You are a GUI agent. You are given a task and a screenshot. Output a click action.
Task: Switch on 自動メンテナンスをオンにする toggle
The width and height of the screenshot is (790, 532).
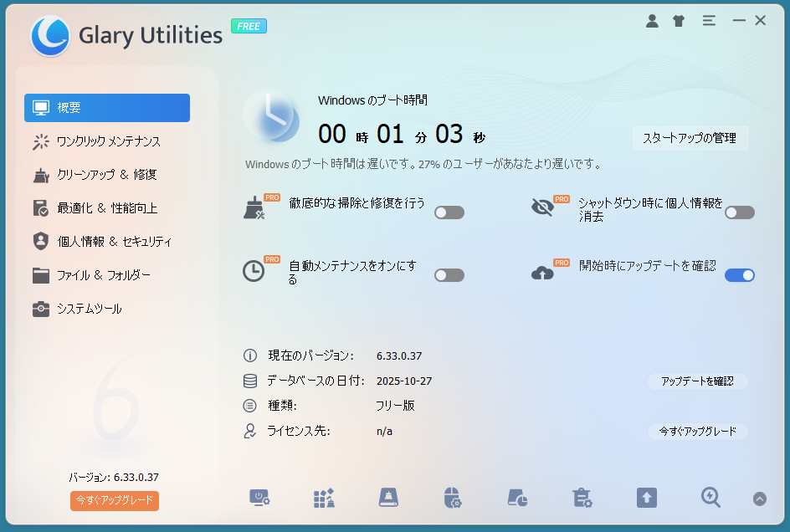pyautogui.click(x=449, y=275)
